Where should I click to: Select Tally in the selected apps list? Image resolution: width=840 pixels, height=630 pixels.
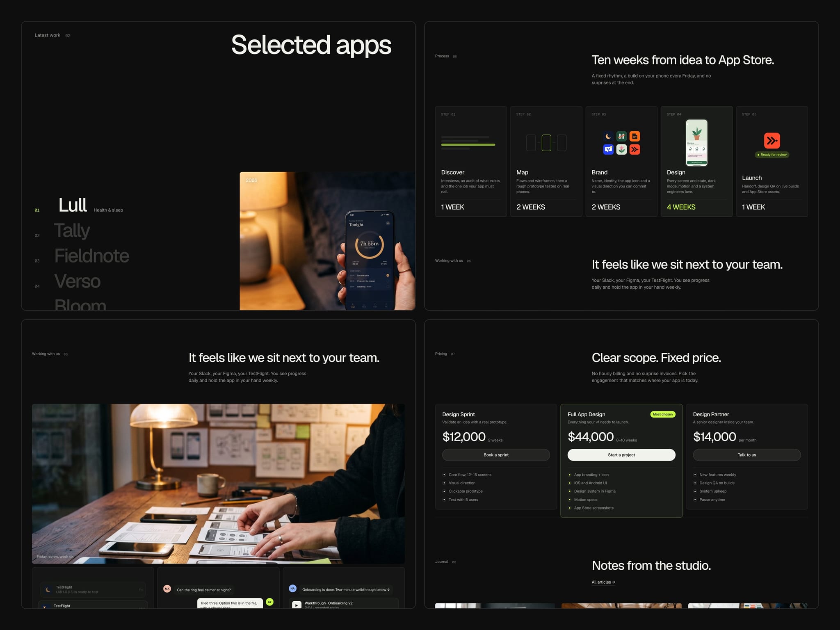72,231
